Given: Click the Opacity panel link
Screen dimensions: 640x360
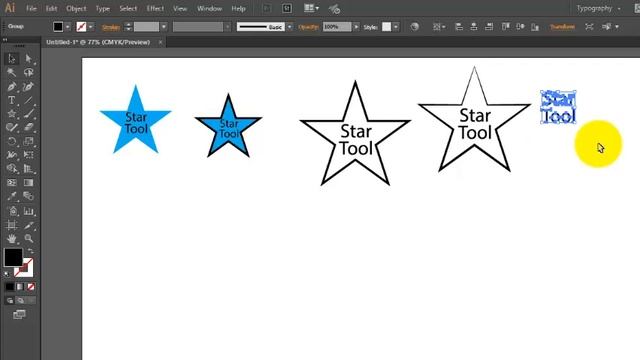Looking at the screenshot, I should coord(308,27).
